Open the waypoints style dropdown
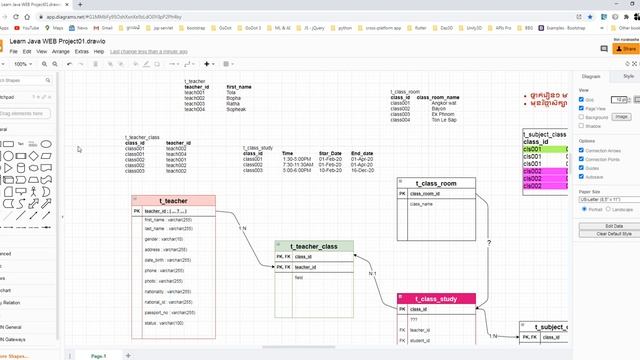The image size is (640, 360). tap(189, 64)
